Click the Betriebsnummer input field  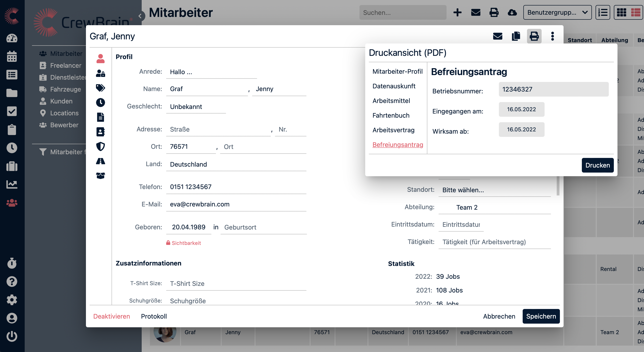tap(554, 89)
